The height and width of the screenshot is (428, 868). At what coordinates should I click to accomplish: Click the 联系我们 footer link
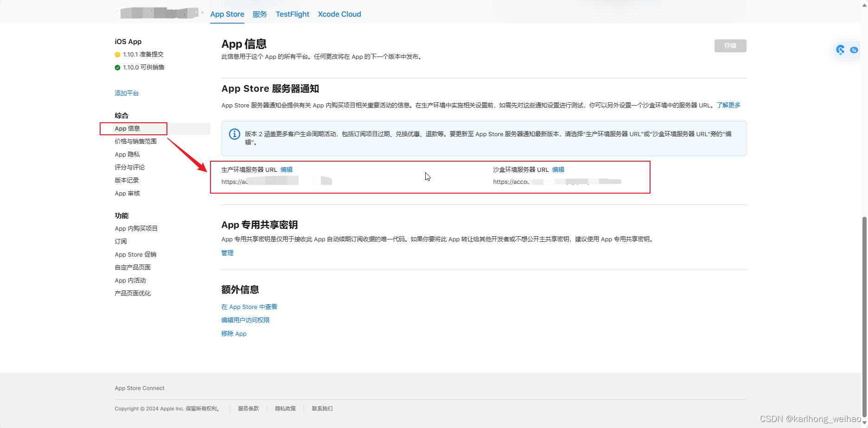click(x=322, y=409)
